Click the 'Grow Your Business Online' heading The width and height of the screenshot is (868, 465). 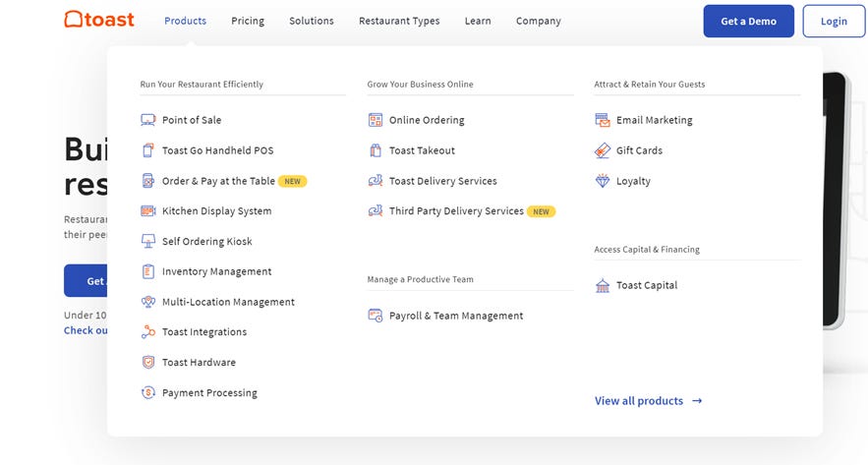(x=420, y=85)
